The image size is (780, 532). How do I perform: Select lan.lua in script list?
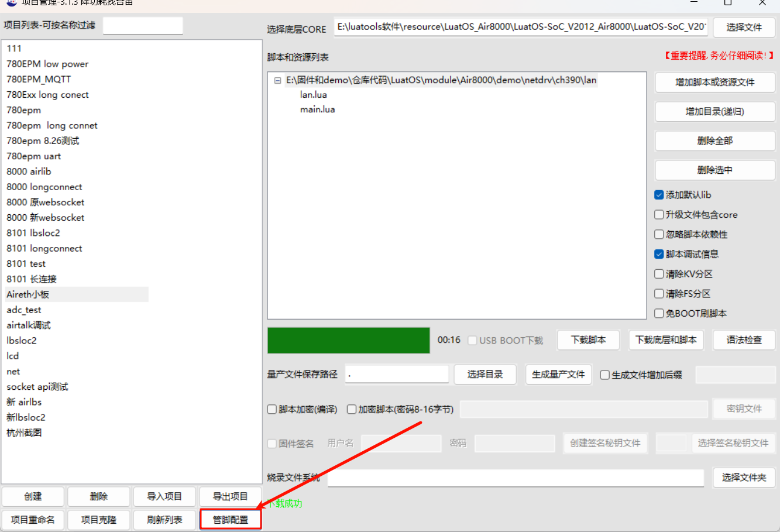pyautogui.click(x=313, y=95)
